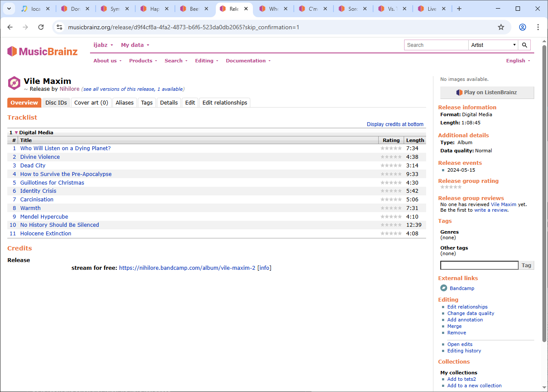Expand the Documentation menu

[248, 61]
